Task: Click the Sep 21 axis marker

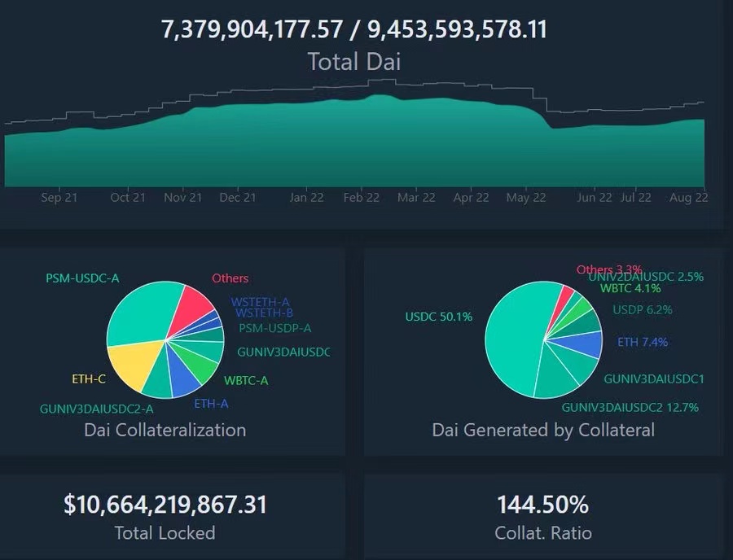Action: [x=59, y=198]
